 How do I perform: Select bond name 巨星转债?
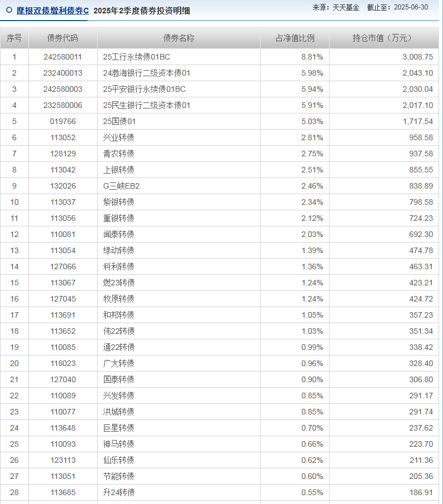coord(118,428)
